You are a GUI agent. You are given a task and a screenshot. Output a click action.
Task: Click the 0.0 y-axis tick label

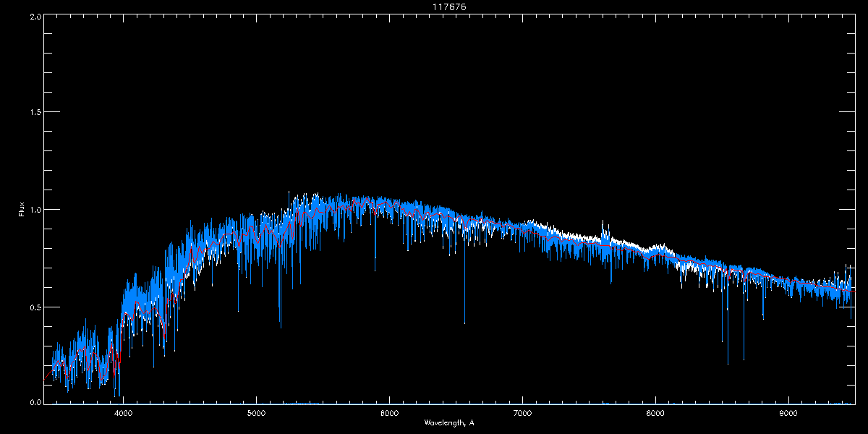(35, 402)
